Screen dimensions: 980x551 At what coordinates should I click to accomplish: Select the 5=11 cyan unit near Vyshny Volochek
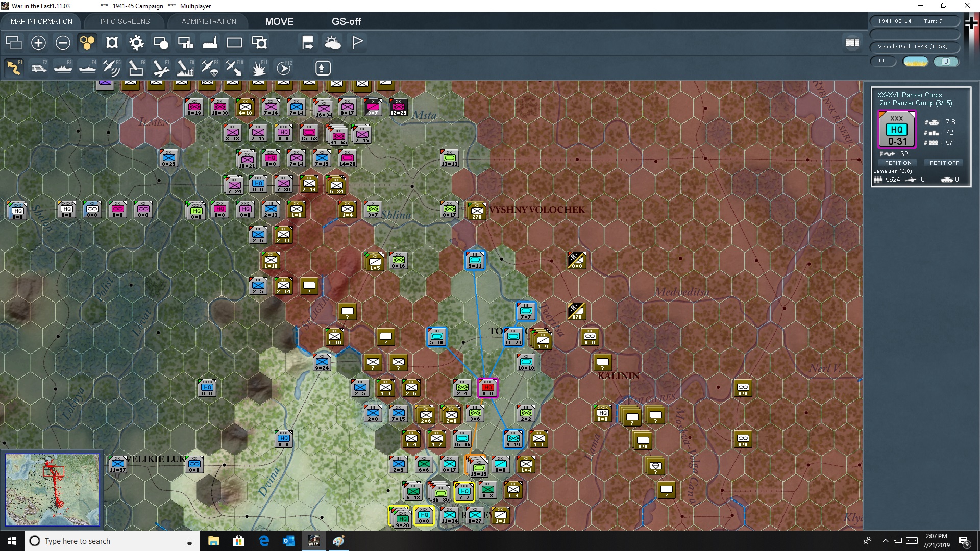click(475, 260)
